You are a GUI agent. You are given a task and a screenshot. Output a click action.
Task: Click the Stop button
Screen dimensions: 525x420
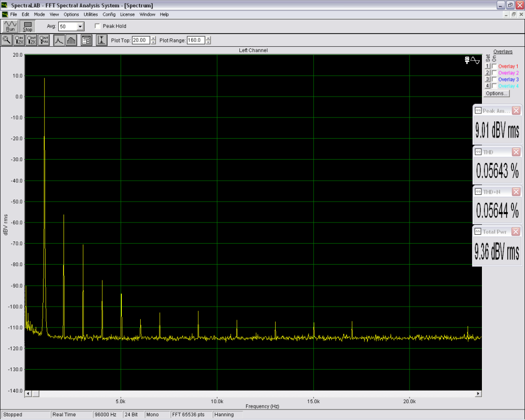coord(27,26)
